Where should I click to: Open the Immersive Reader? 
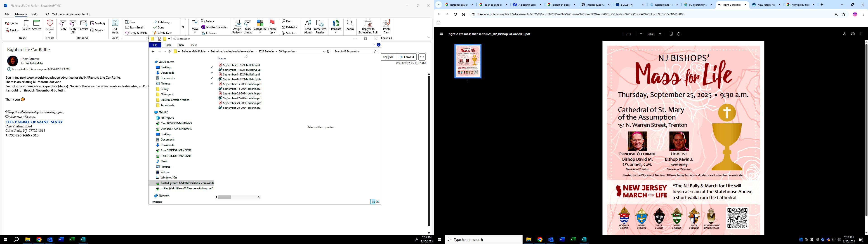coord(319,26)
